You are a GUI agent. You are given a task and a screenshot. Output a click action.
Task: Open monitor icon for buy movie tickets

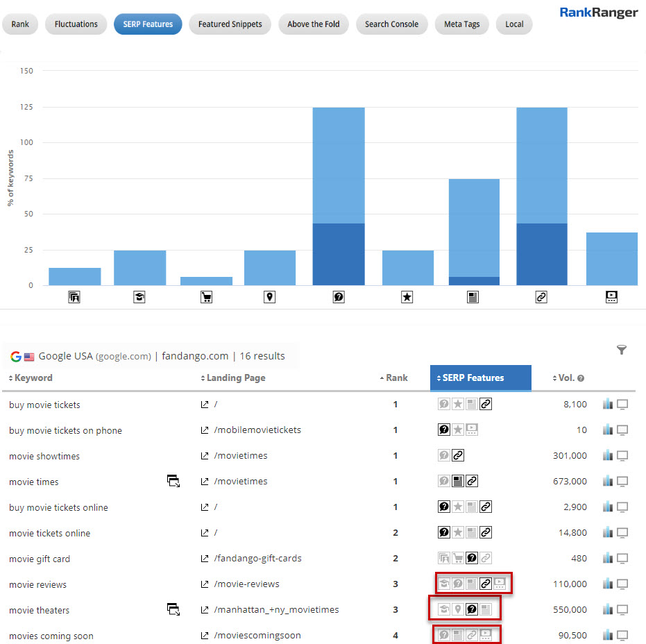pyautogui.click(x=622, y=405)
